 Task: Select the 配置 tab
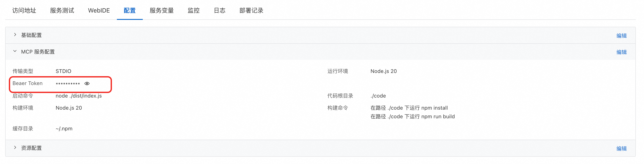click(129, 11)
